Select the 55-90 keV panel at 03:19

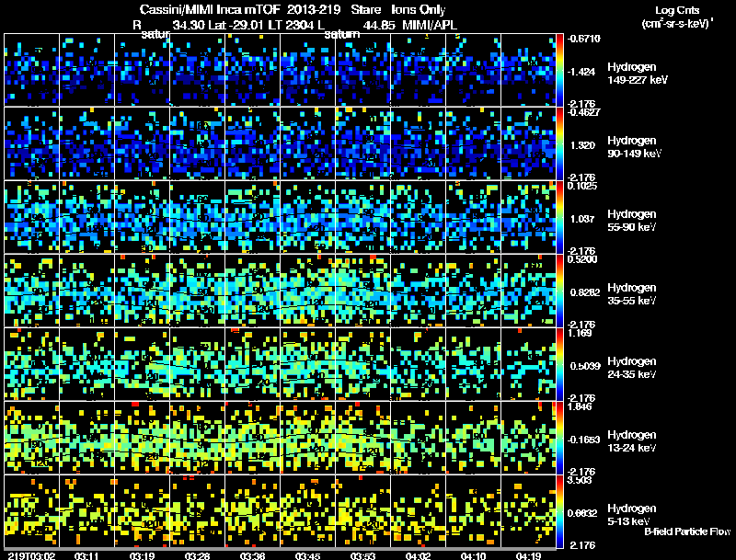(x=142, y=217)
